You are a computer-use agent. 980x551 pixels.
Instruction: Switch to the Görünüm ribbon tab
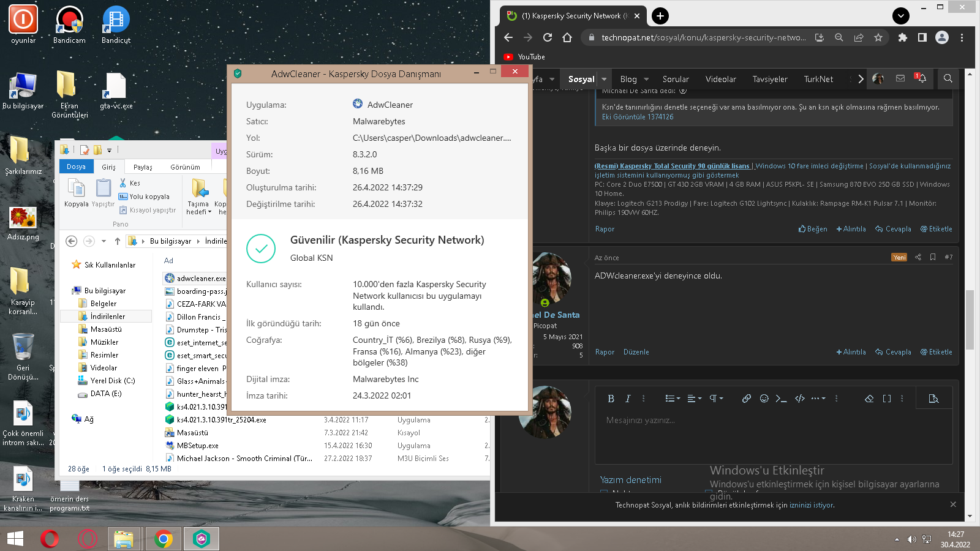[185, 167]
